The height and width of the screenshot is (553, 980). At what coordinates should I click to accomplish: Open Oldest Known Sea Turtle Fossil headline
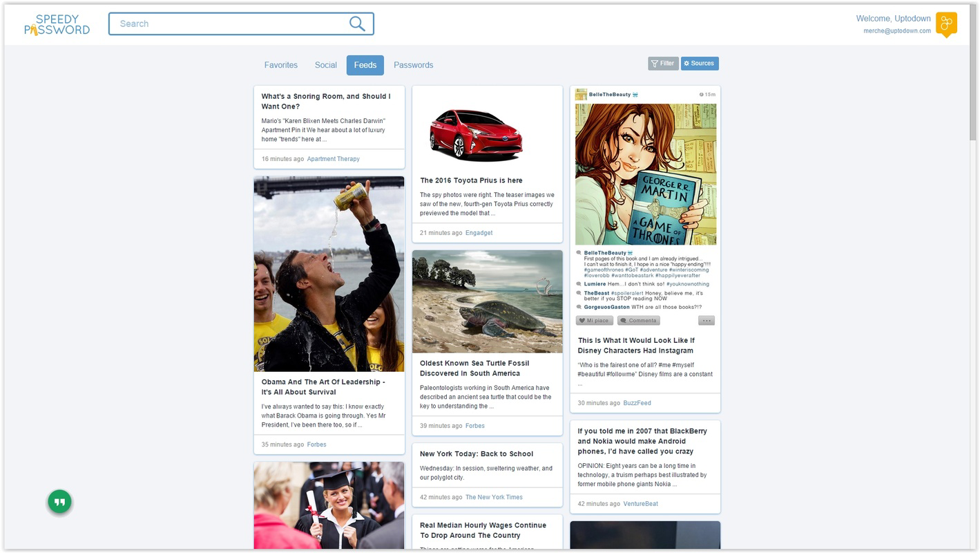pyautogui.click(x=474, y=368)
